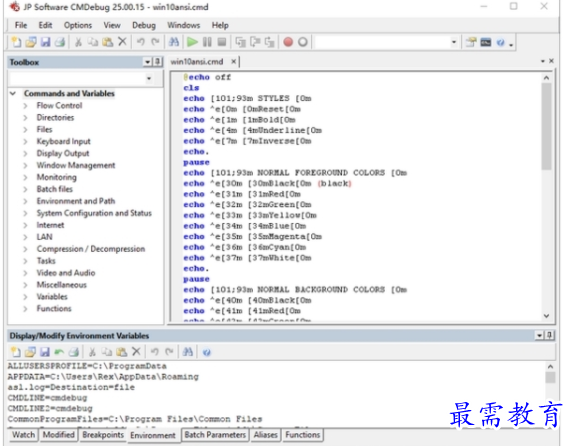Open Toolbox panel position dropdown arrow
The width and height of the screenshot is (571, 446).
(147, 62)
